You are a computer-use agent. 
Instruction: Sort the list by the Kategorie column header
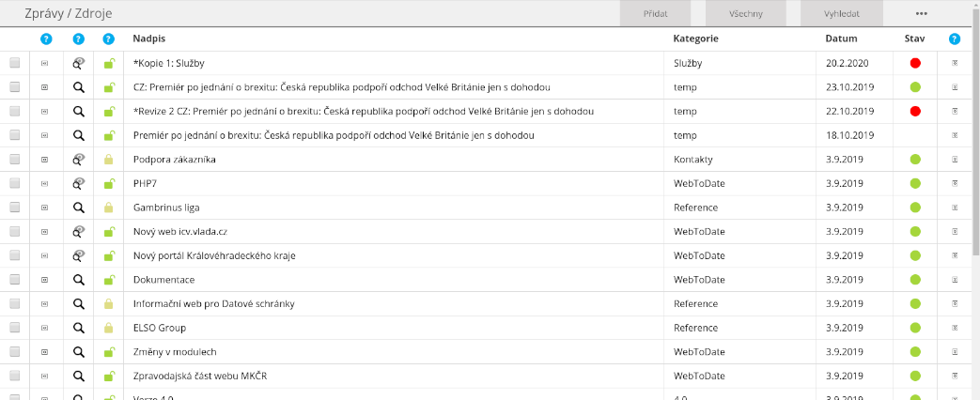point(695,39)
